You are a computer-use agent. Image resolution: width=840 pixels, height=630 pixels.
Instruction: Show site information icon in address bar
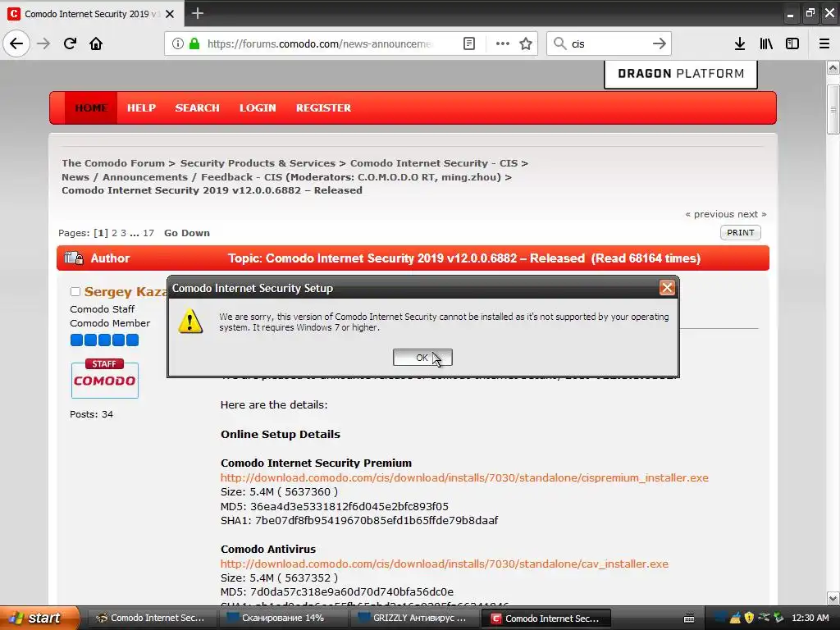178,43
